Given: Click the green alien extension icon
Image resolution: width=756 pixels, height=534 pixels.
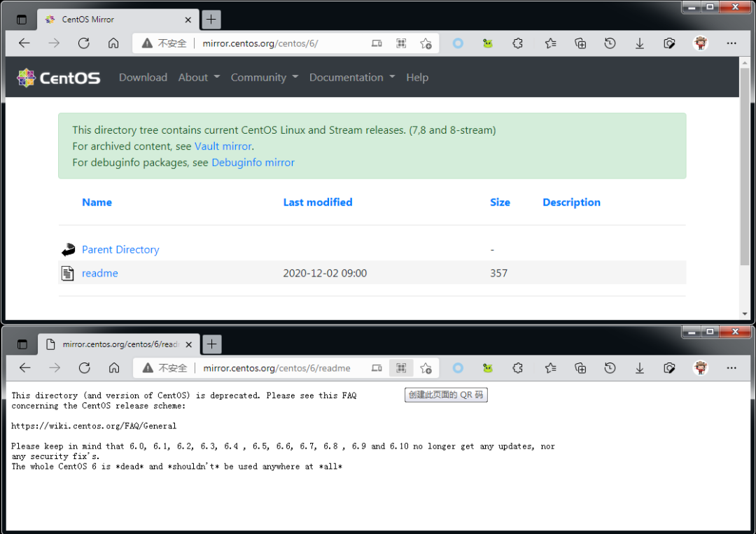Looking at the screenshot, I should click(487, 43).
